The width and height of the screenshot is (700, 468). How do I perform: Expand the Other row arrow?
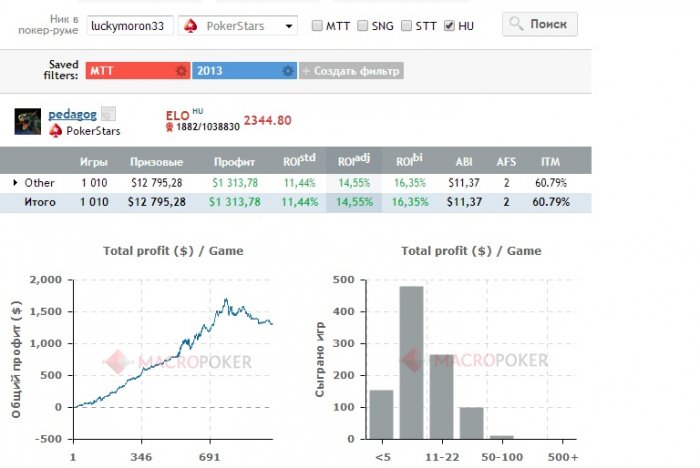point(15,183)
